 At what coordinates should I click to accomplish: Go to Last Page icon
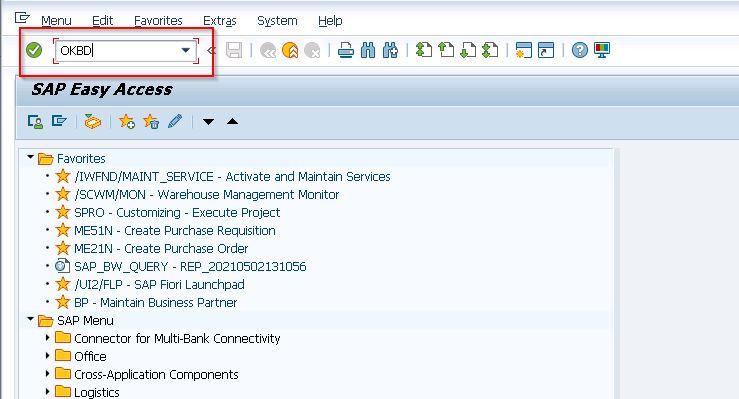pos(490,50)
